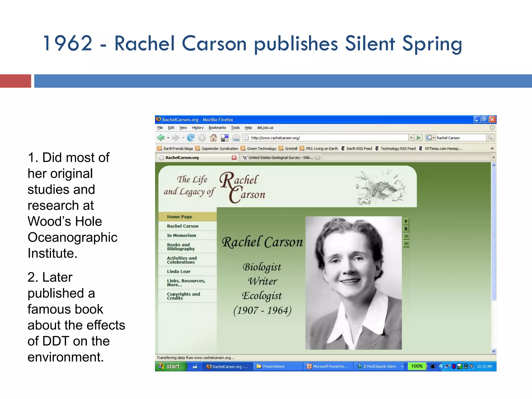Open the Google search engine selector
This screenshot has height=399, width=532.
click(x=430, y=138)
